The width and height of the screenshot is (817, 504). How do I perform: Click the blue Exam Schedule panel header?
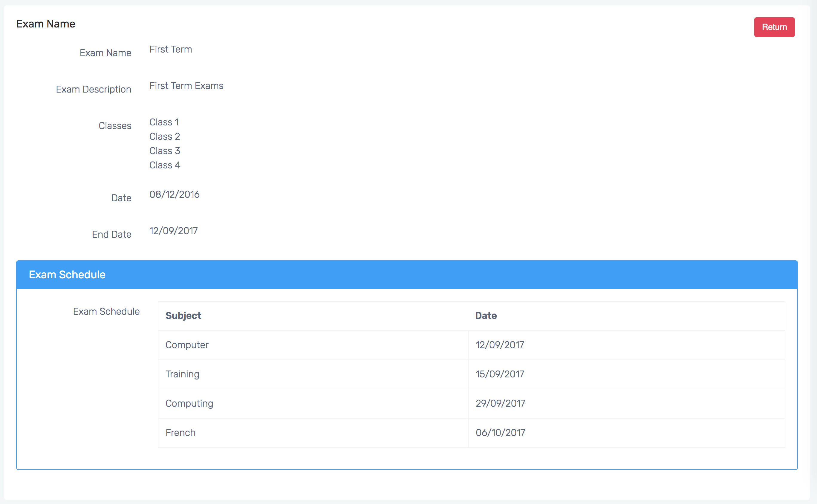(407, 275)
